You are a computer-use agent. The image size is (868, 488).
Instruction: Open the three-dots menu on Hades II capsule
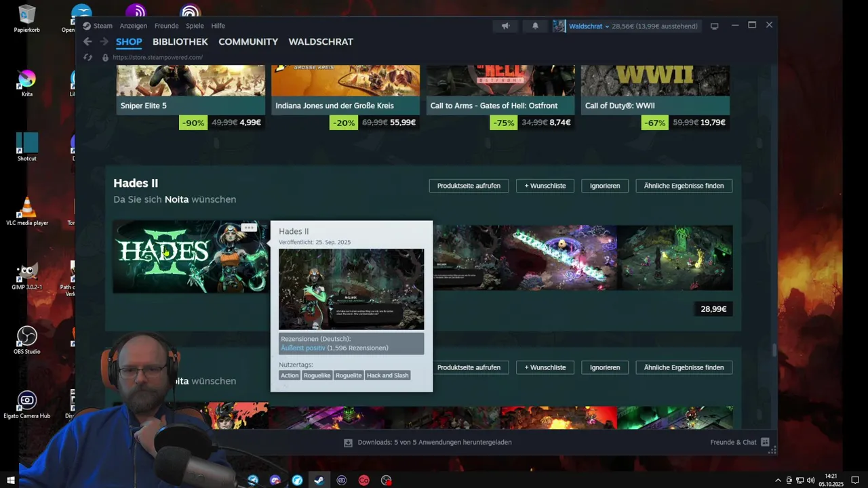click(x=249, y=227)
